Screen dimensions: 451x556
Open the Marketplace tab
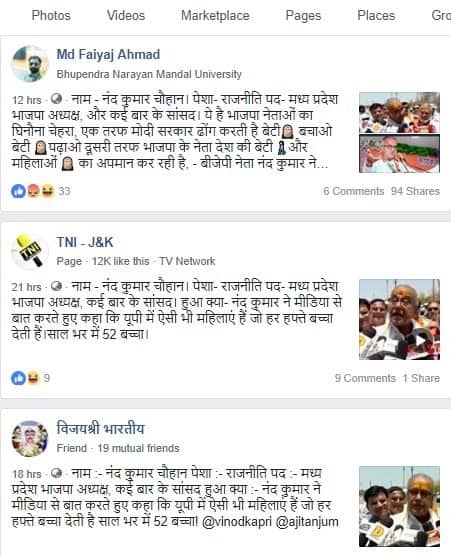coord(215,16)
